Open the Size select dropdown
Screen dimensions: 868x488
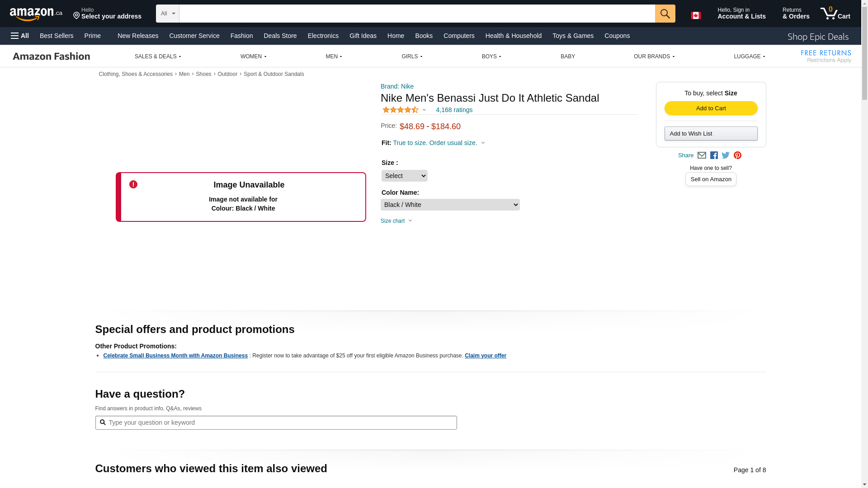click(404, 176)
